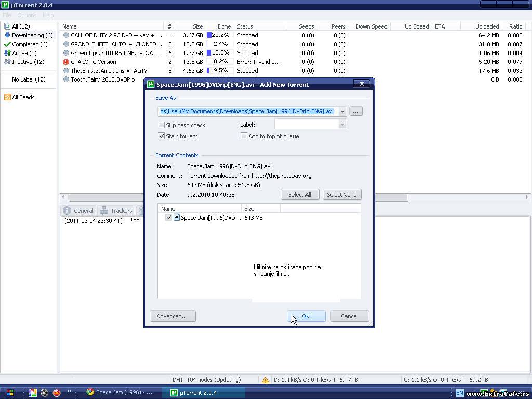The image size is (532, 399).
Task: Switch to the Space Jam (1996) Chrome taskbar button
Action: [x=119, y=393]
